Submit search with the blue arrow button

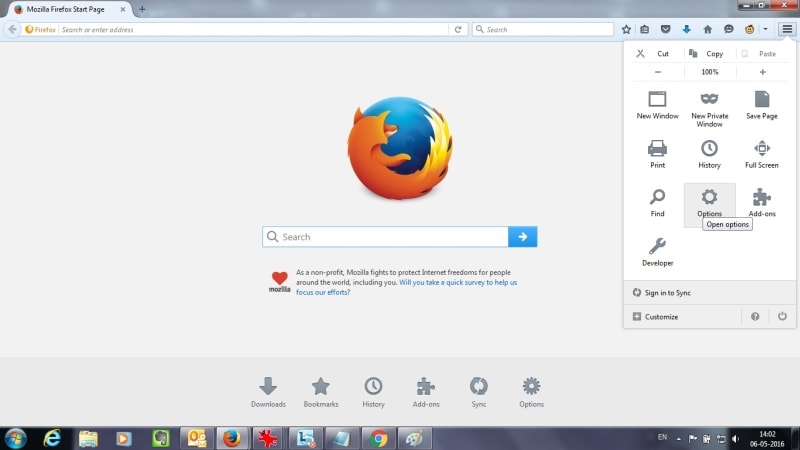[522, 237]
